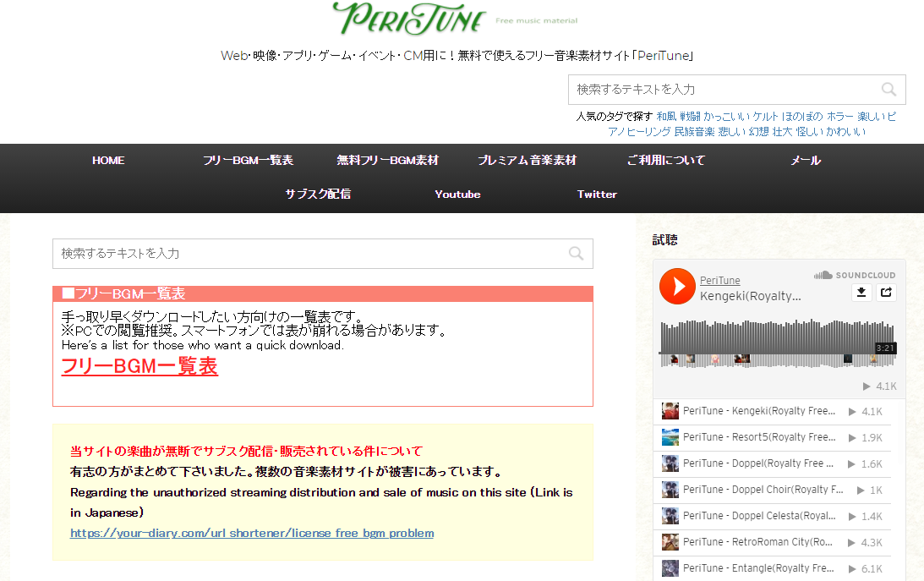Click the SoundCloud share icon
924x581 pixels.
tap(886, 293)
